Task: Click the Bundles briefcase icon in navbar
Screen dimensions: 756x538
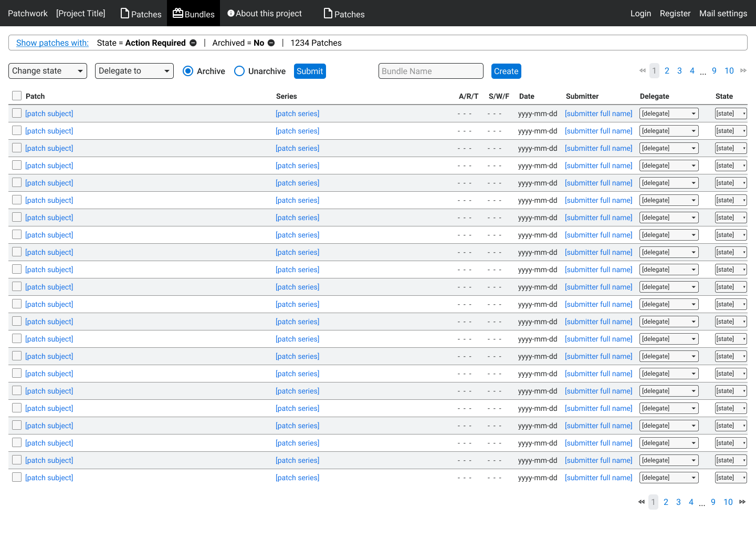Action: coord(178,13)
